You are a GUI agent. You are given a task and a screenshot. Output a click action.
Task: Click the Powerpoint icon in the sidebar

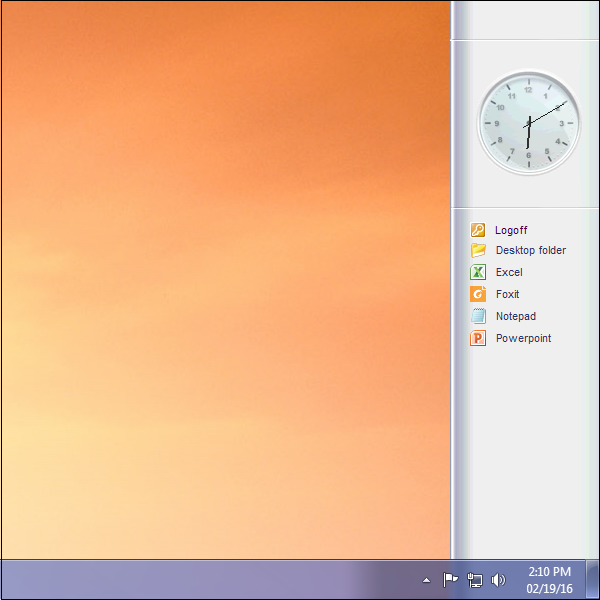478,338
